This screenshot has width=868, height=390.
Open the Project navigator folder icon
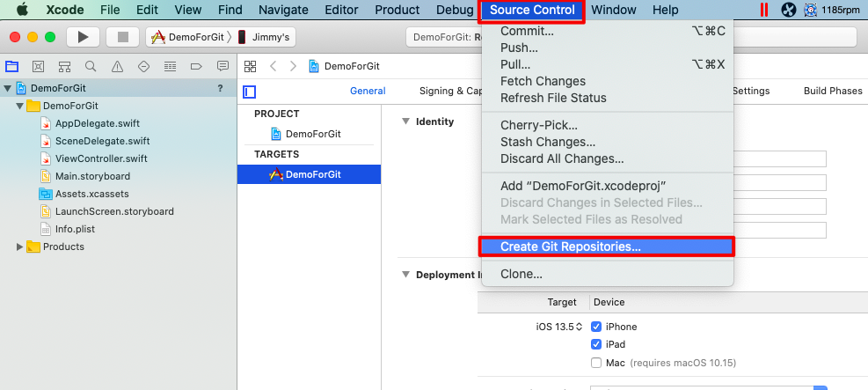[11, 67]
